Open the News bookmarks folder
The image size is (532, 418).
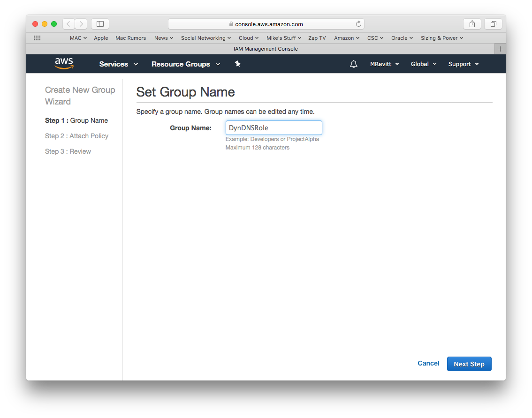pos(164,38)
